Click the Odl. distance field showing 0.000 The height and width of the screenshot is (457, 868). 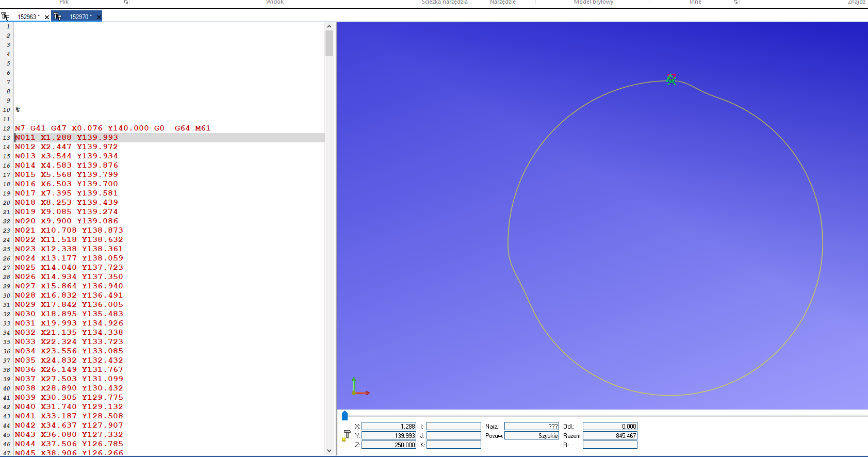[610, 426]
